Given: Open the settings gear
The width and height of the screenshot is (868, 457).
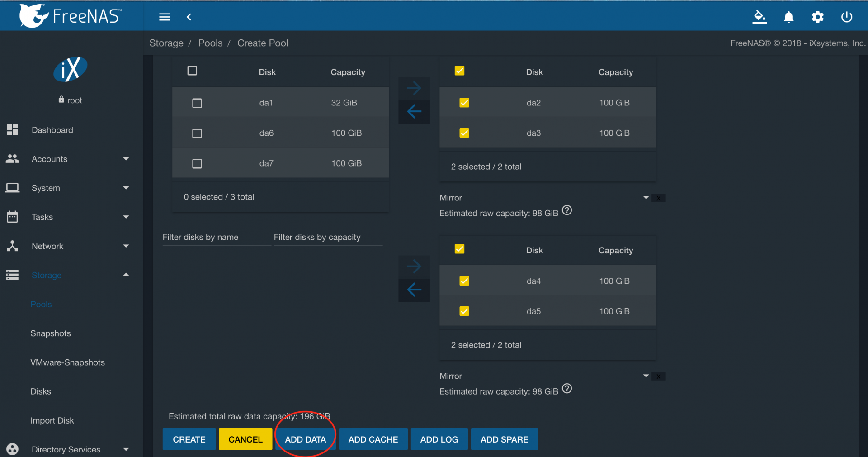Looking at the screenshot, I should [x=817, y=17].
